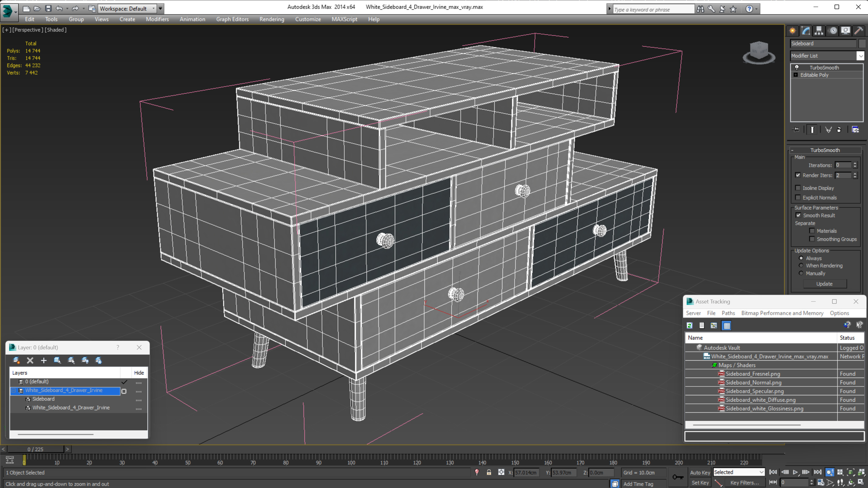
Task: Switch to the Hierarchy command panel tab
Action: [x=819, y=31]
